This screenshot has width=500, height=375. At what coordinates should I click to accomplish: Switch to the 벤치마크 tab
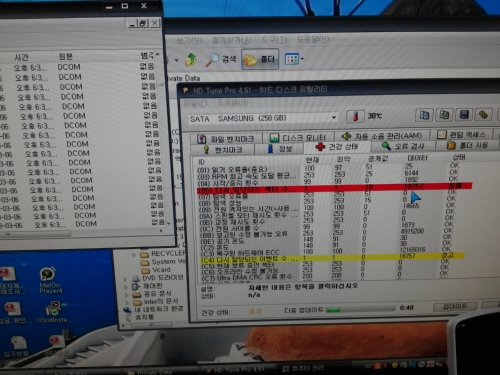coord(223,149)
